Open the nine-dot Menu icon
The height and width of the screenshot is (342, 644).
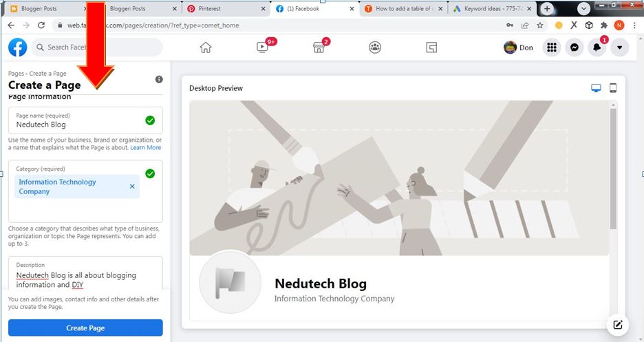pyautogui.click(x=552, y=47)
